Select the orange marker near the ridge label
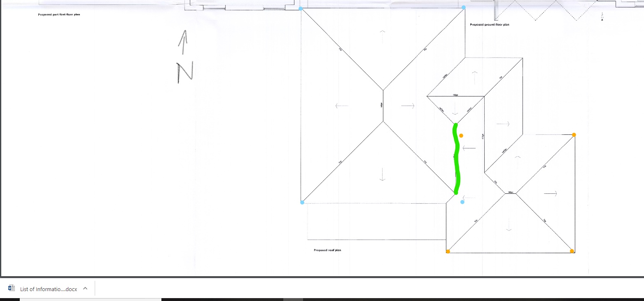This screenshot has width=644, height=301. [x=461, y=135]
